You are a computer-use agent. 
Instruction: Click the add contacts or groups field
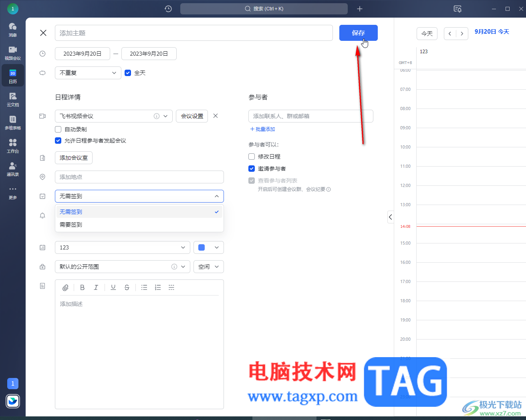click(311, 116)
